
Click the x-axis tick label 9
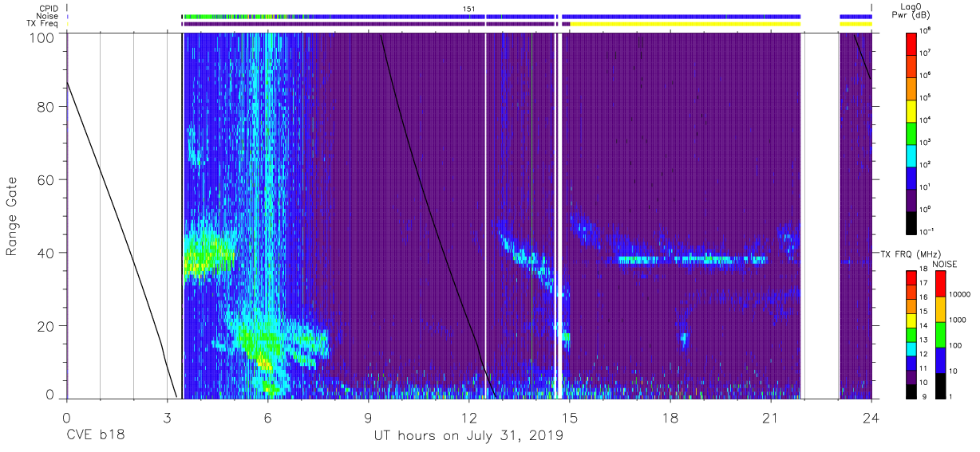[x=368, y=417]
